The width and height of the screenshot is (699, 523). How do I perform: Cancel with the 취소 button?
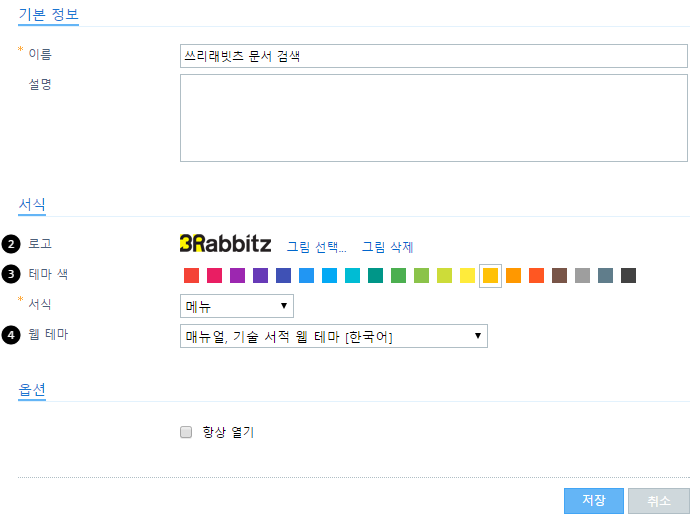658,501
